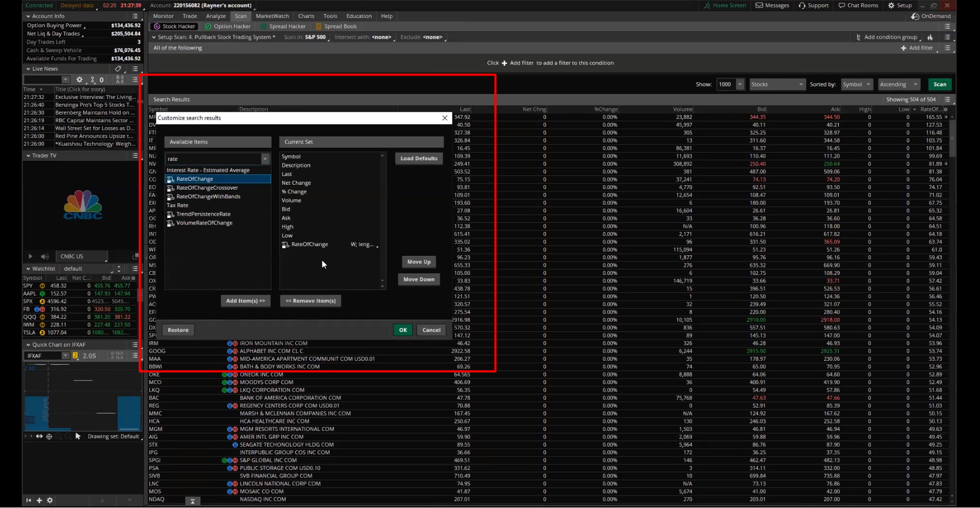Close the Customize search results dialog
Screen dimensions: 980x508
445,118
